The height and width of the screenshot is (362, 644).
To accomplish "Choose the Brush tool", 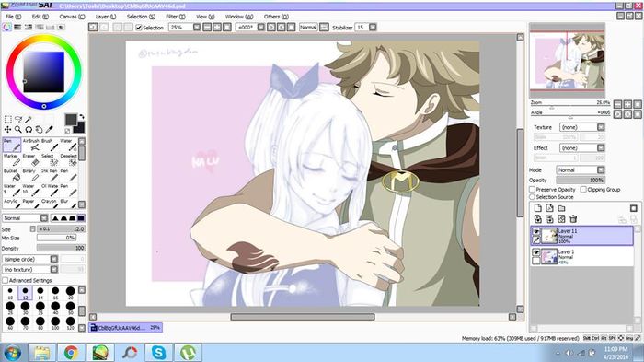I will (x=50, y=146).
